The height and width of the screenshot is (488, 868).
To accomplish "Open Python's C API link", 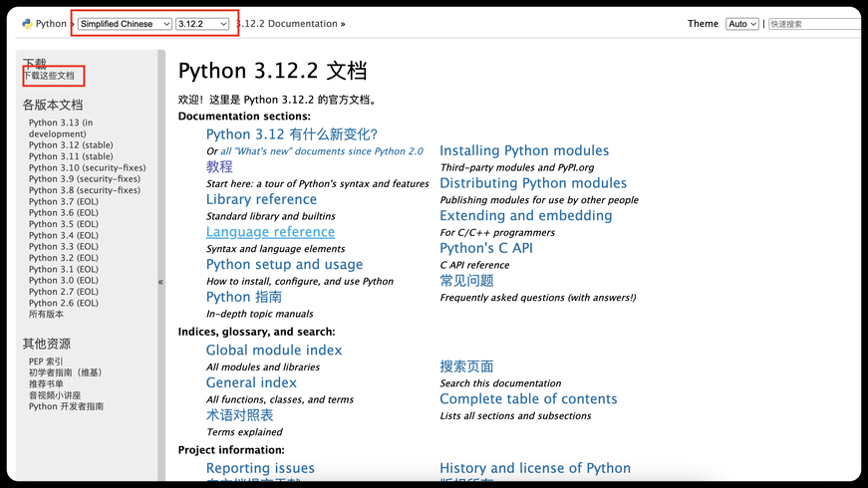I will 486,248.
